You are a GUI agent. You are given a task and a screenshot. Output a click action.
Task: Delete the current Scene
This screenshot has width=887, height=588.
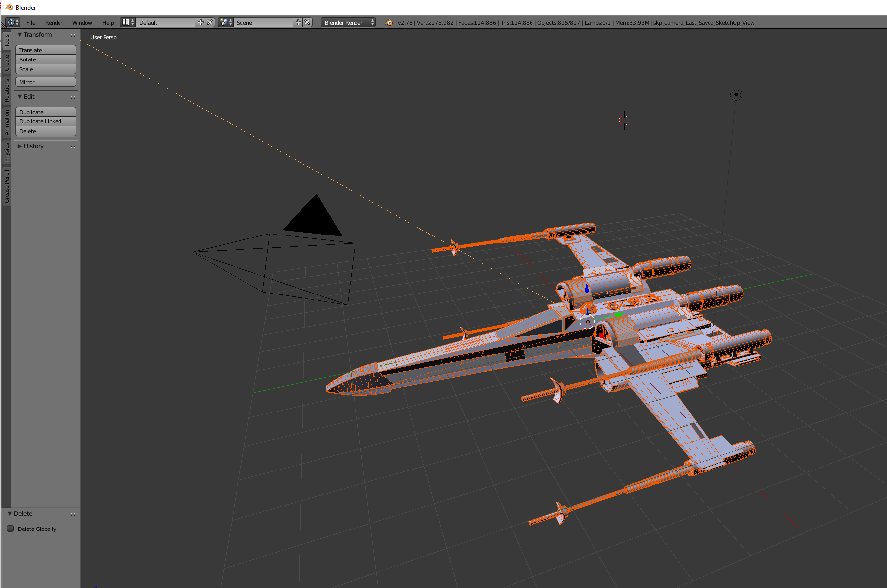click(308, 22)
